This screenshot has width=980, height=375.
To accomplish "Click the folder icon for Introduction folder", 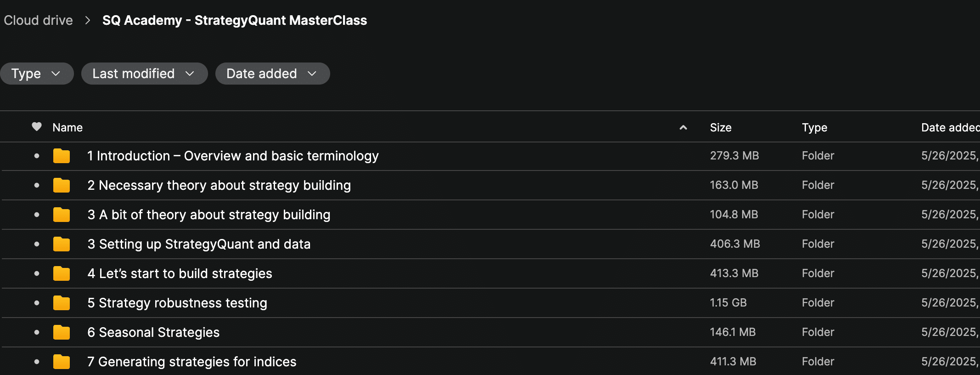I will (61, 156).
